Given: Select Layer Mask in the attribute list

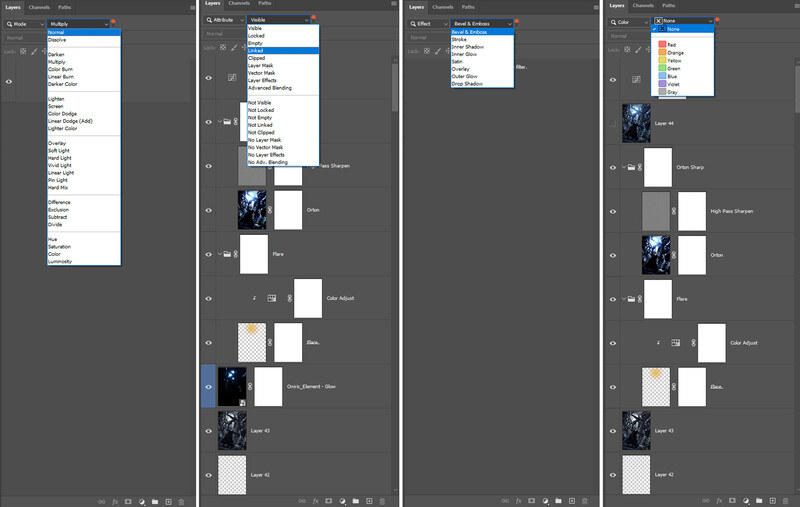Looking at the screenshot, I should (283, 65).
